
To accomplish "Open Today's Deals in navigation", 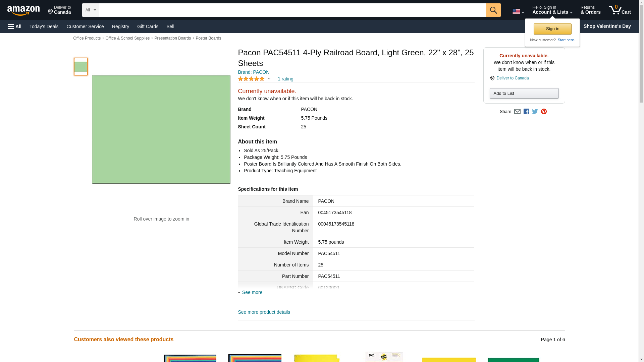I will pos(44,26).
